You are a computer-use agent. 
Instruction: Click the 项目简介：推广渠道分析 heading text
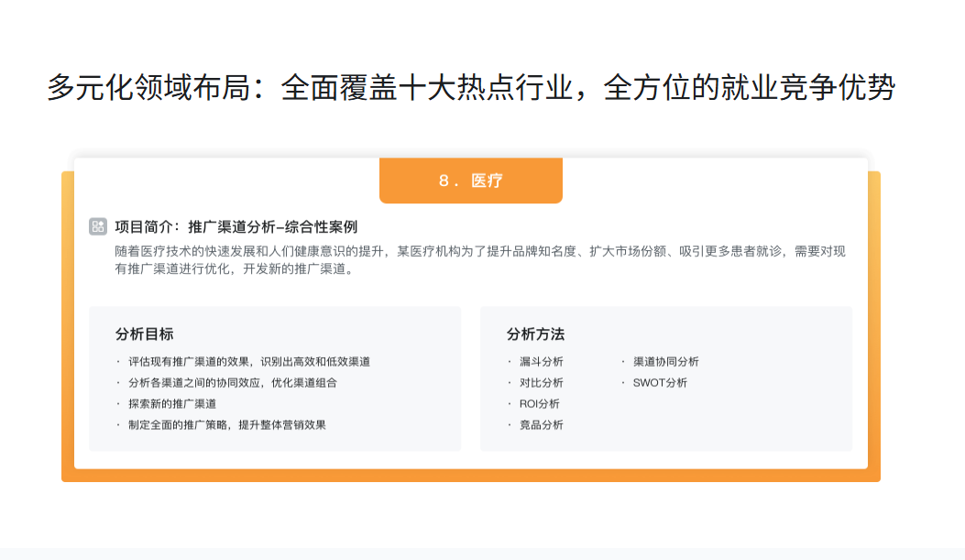[236, 226]
